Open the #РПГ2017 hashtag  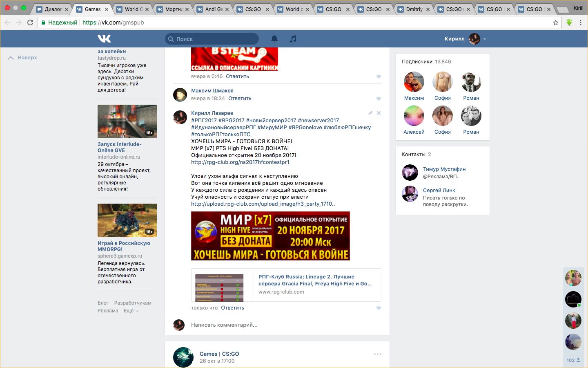(x=204, y=121)
